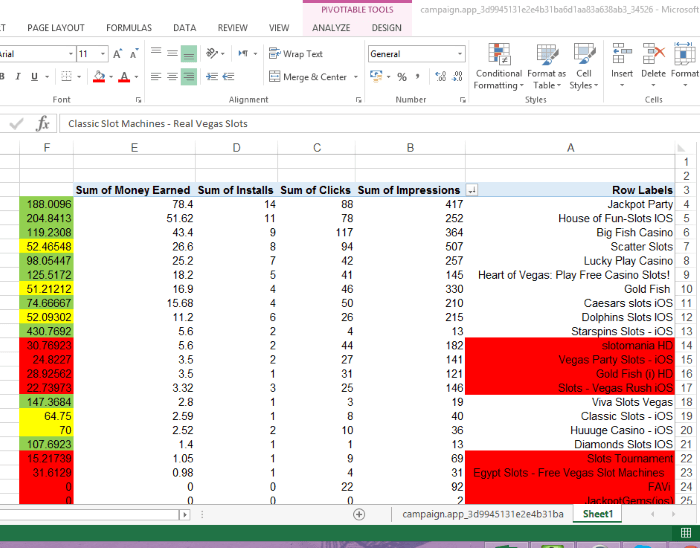Image resolution: width=700 pixels, height=548 pixels.
Task: Toggle Italic formatting
Action: click(x=18, y=77)
